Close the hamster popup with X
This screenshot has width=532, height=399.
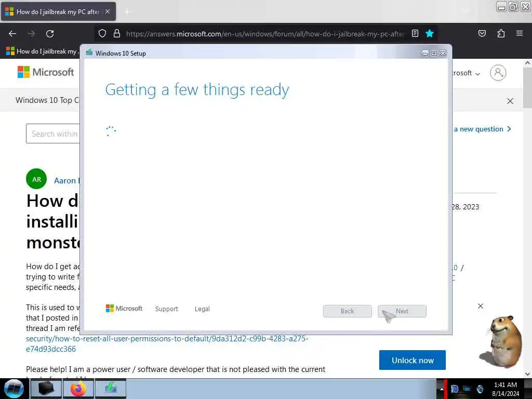pyautogui.click(x=481, y=306)
